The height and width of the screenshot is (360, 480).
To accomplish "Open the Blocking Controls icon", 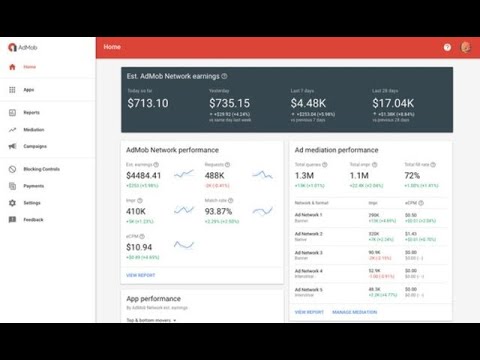I will tap(12, 169).
